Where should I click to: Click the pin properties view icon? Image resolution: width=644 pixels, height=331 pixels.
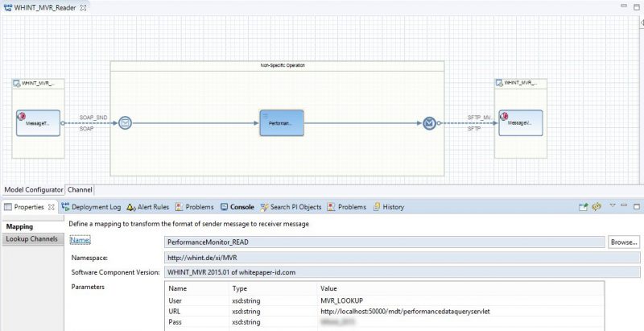coord(584,207)
